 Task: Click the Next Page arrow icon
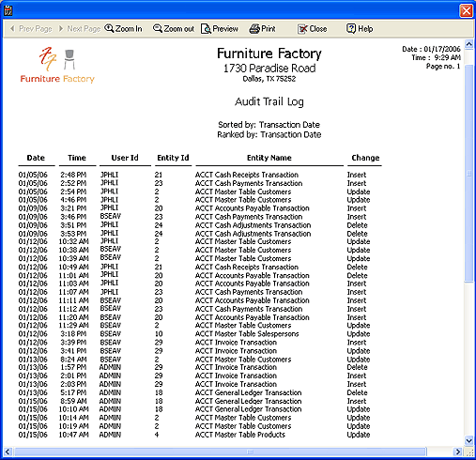click(x=61, y=28)
